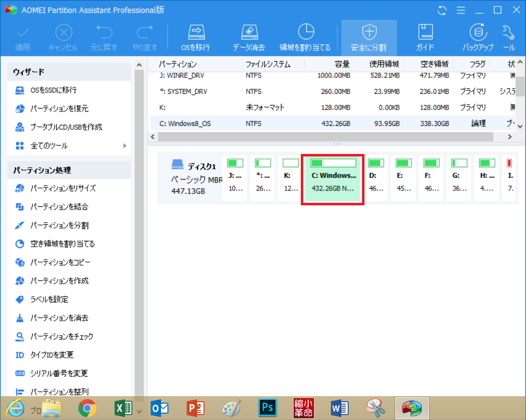Screen dimensions: 526x420
Task: Click the K: partition block in disk map
Action: (x=290, y=178)
